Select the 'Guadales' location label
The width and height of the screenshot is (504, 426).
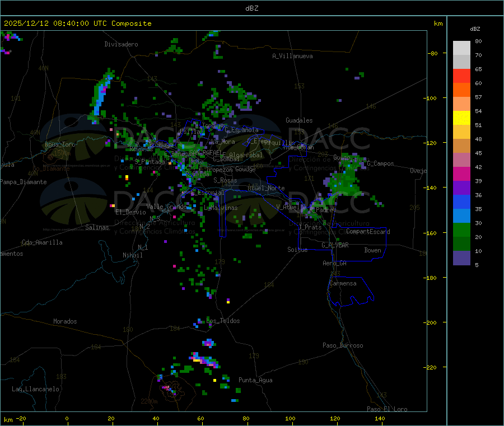coord(299,120)
